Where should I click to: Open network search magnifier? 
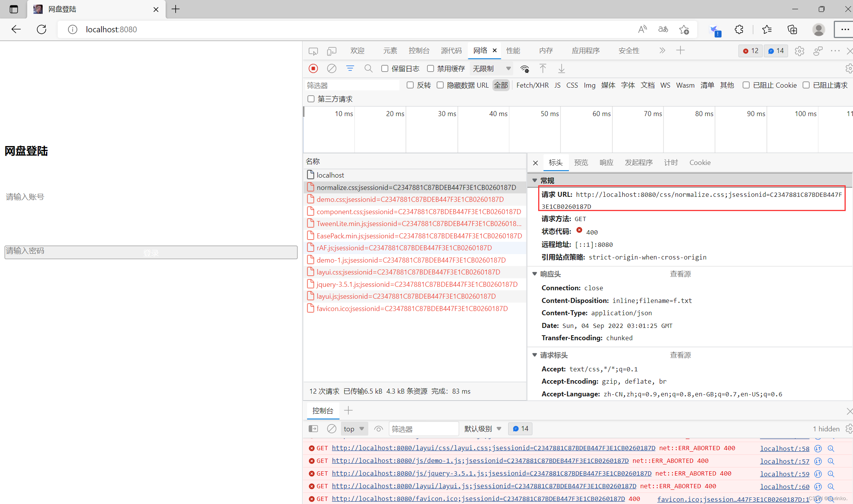368,68
